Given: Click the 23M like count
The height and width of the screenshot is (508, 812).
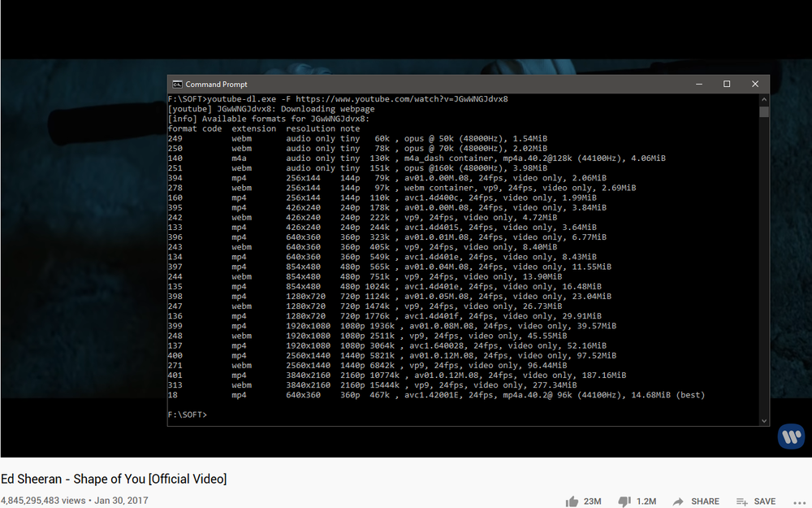Looking at the screenshot, I should coord(592,501).
